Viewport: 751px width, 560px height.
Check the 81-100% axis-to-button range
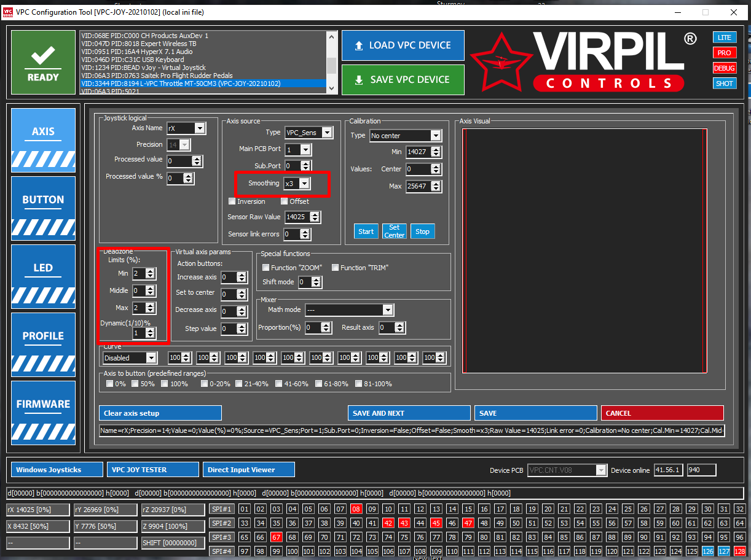(359, 384)
